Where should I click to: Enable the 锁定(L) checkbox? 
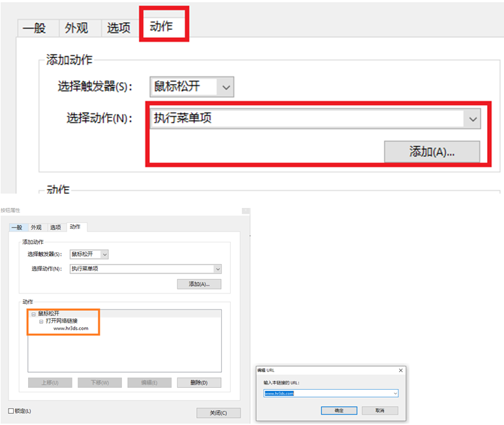11,411
